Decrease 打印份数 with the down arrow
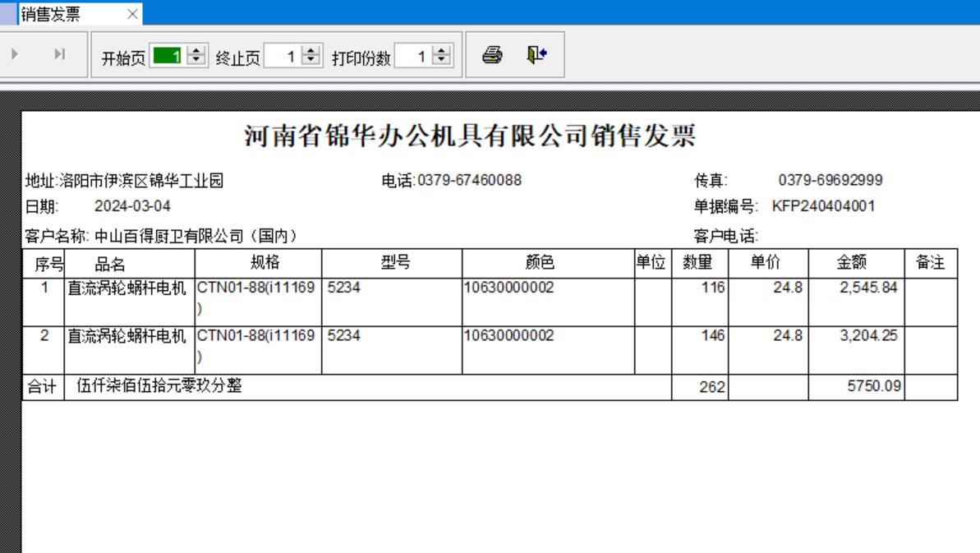This screenshot has width=980, height=553. click(440, 61)
